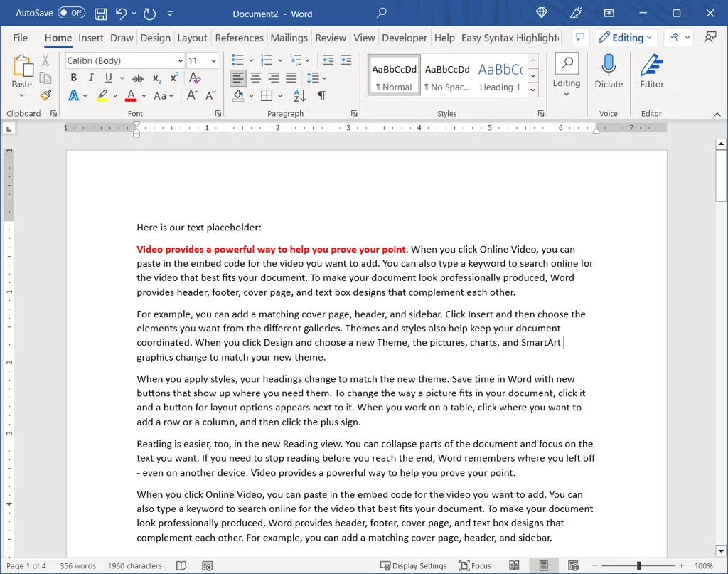
Task: Click the Format Painter brush icon
Action: (45, 95)
